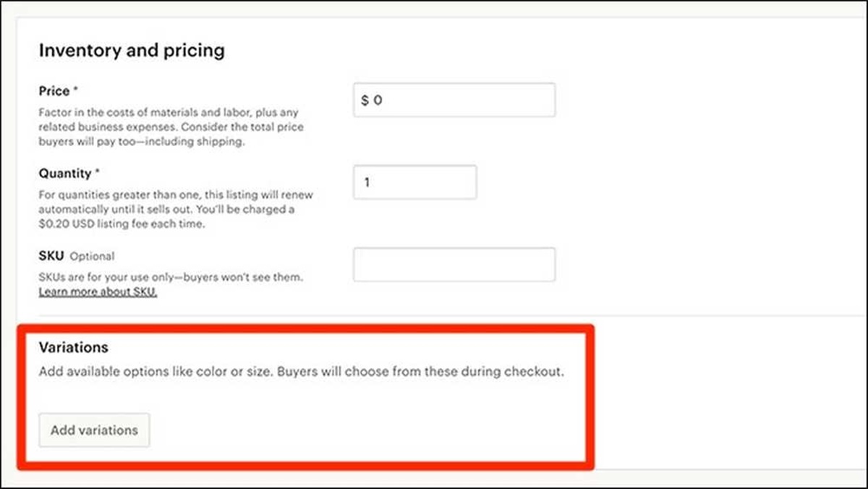This screenshot has width=868, height=489.
Task: Click the SKU field label
Action: coord(51,256)
